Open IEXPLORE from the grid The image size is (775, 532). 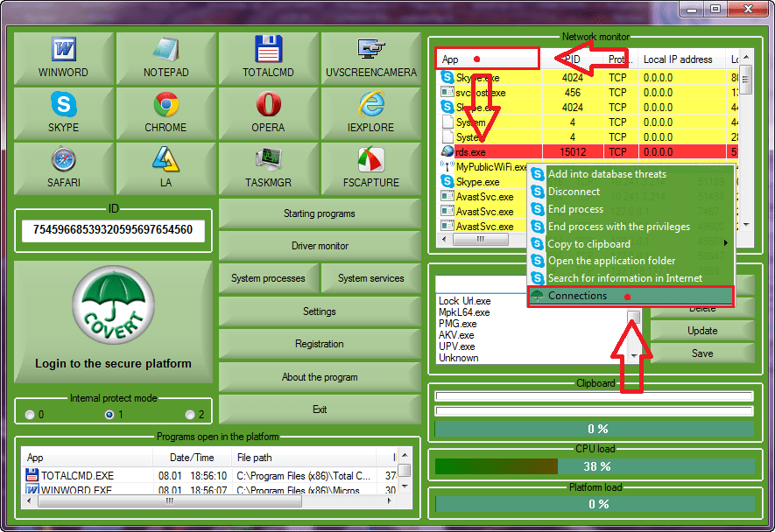click(x=370, y=113)
